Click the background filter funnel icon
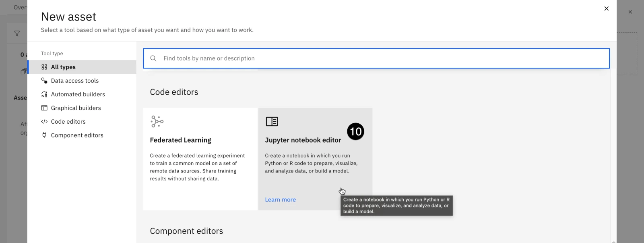The width and height of the screenshot is (644, 243). click(17, 33)
